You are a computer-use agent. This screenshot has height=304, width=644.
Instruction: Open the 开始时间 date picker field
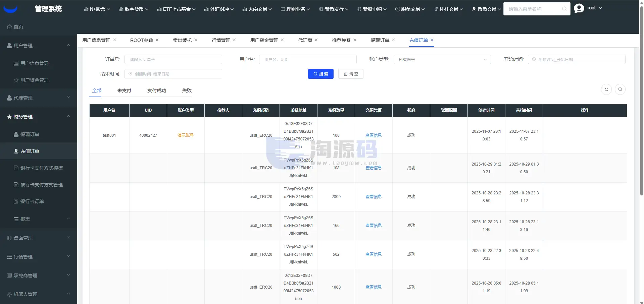click(577, 59)
